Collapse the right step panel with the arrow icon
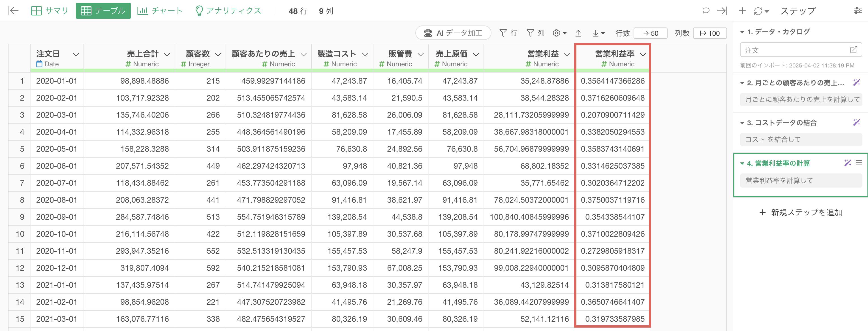Image resolution: width=868 pixels, height=331 pixels. pos(722,11)
